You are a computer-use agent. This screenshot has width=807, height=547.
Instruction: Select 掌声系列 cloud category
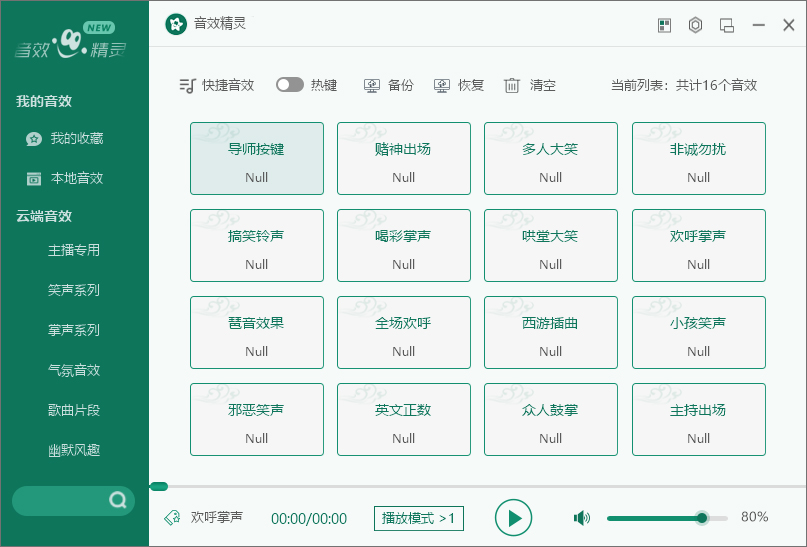74,330
